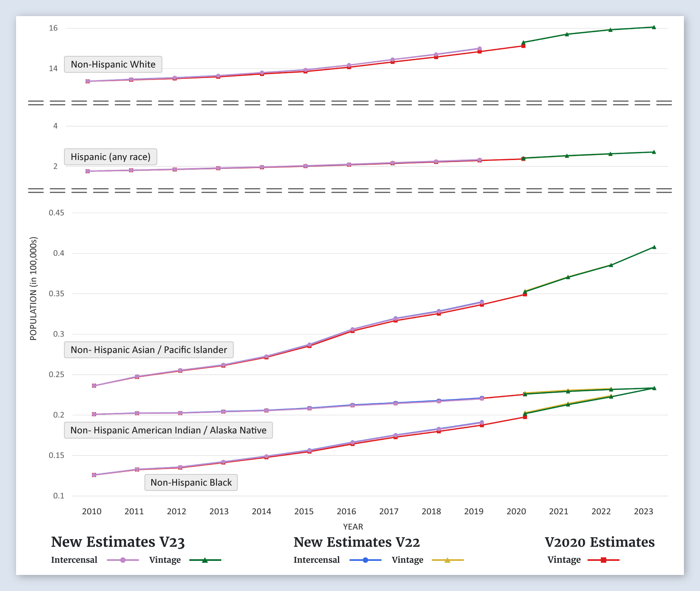This screenshot has height=591, width=700.
Task: Click the Non-Hispanic White annotation label
Action: point(113,64)
